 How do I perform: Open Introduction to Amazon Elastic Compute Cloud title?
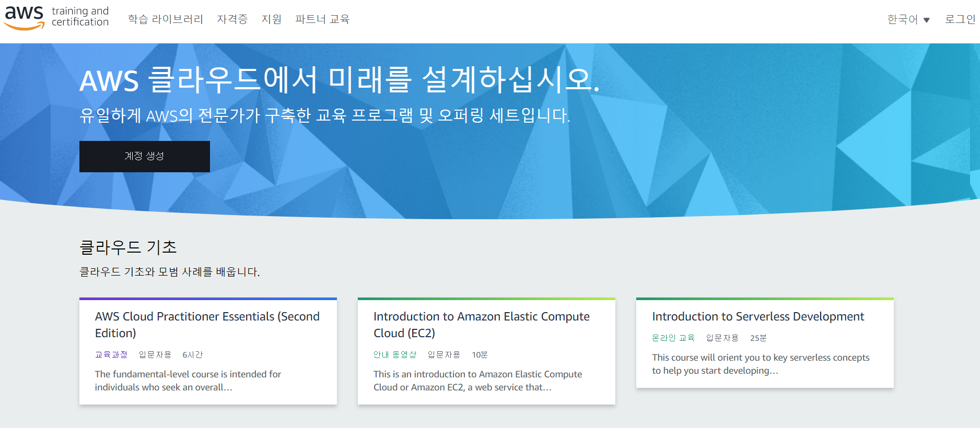(482, 325)
